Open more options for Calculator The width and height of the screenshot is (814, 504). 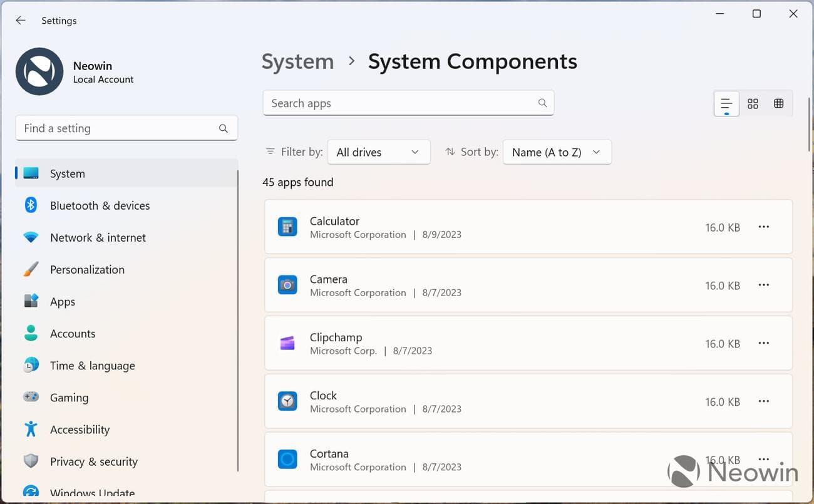point(763,227)
